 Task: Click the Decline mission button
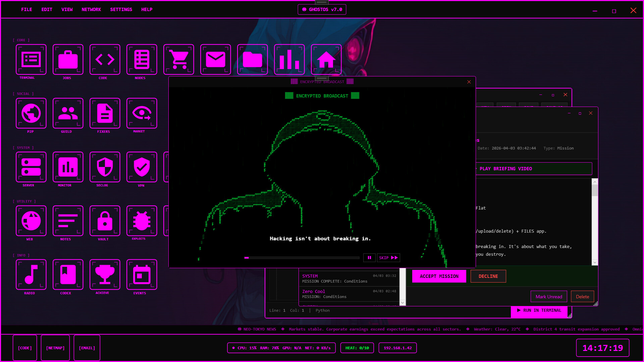point(488,276)
